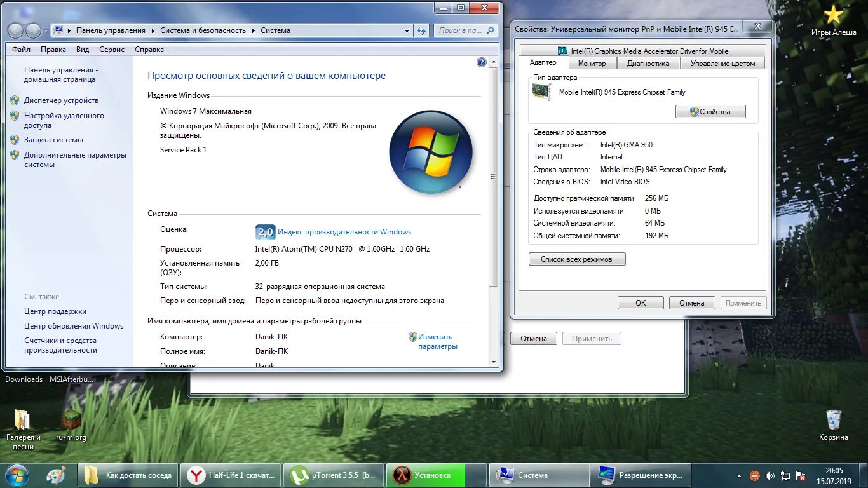This screenshot has height=488, width=868.
Task: Click the Список всех режимов button
Action: [x=577, y=259]
